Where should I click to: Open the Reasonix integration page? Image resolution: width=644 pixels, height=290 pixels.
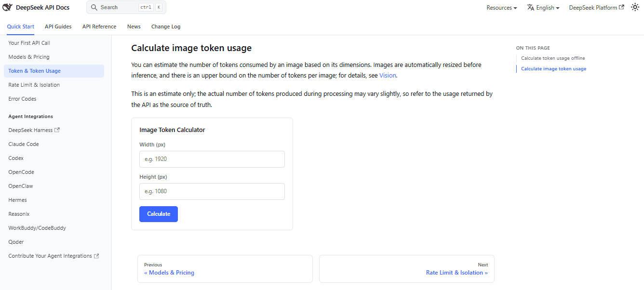[54, 214]
